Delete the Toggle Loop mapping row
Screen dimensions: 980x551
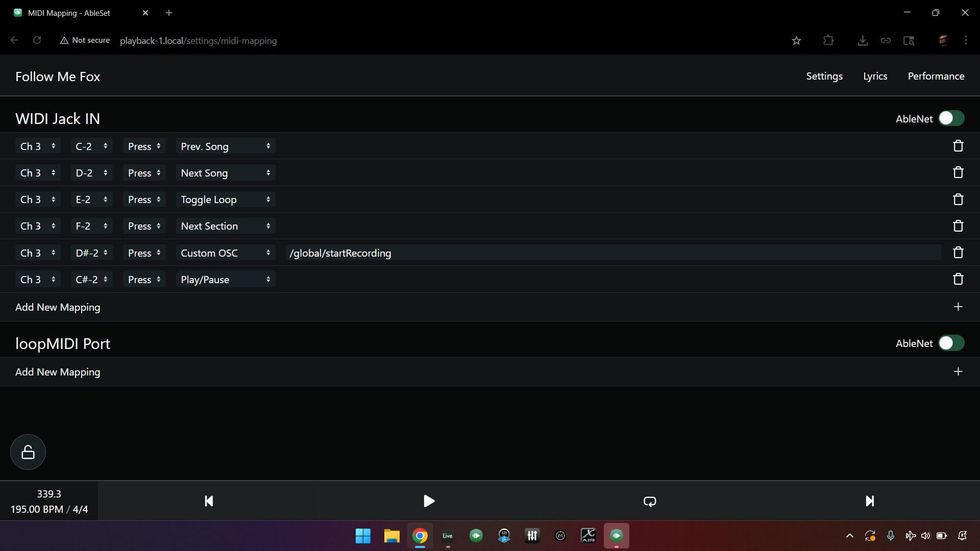coord(958,199)
